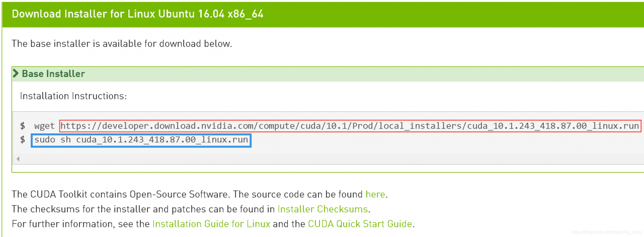Click the left arrow of the horizontal scrollbar

[18, 159]
